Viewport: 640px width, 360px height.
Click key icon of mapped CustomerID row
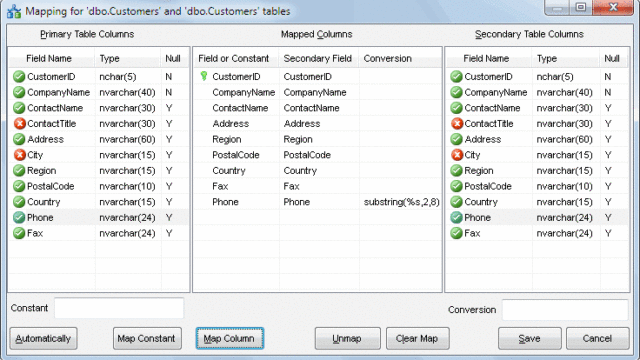point(204,76)
